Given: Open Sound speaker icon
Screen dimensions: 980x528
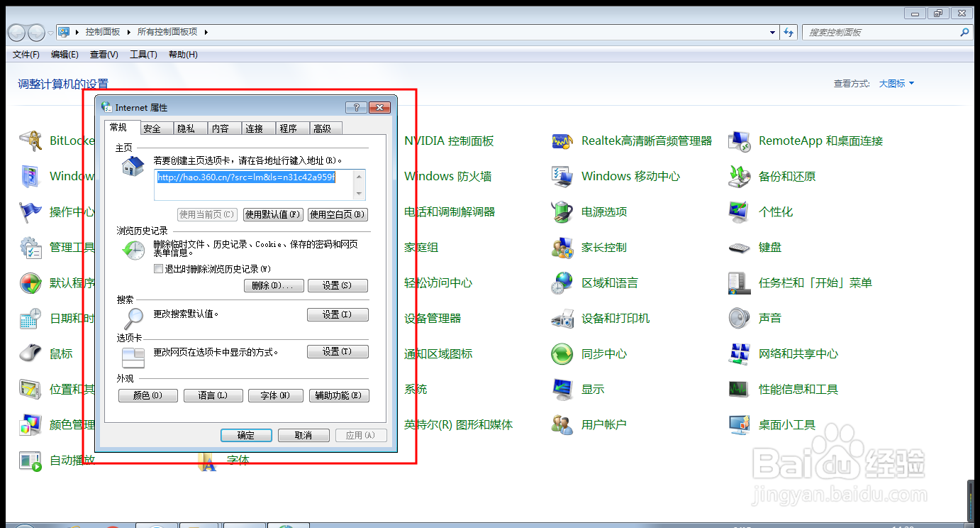Looking at the screenshot, I should coord(740,318).
